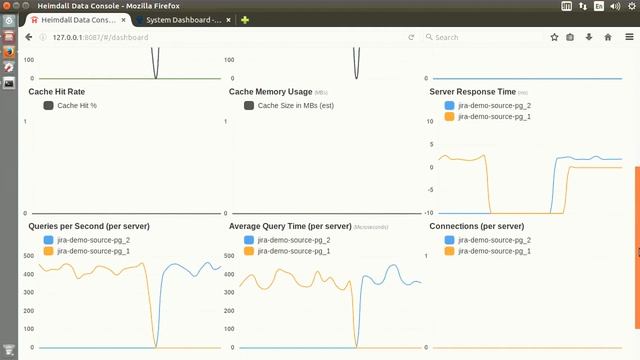This screenshot has height=360, width=640.
Task: Bookmark this page with the star icon
Action: 554,37
